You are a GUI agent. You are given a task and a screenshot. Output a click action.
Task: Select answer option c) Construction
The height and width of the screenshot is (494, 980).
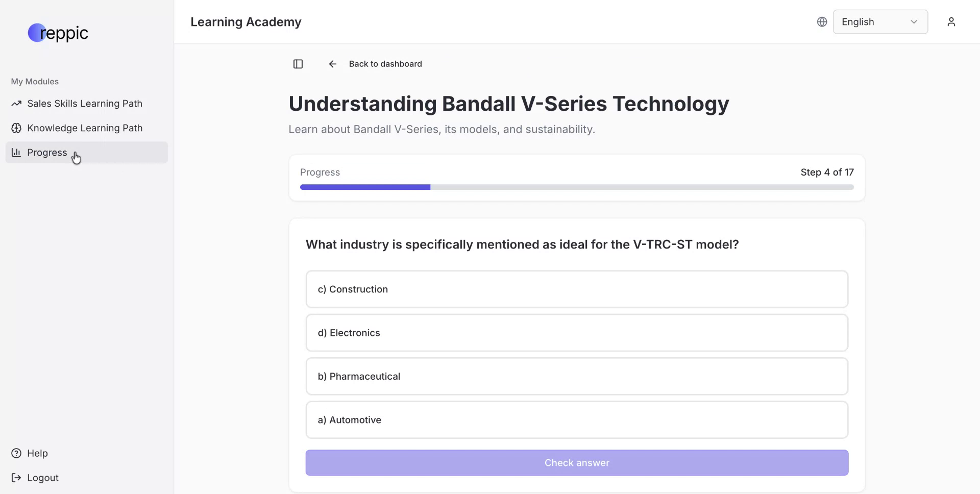tap(577, 289)
